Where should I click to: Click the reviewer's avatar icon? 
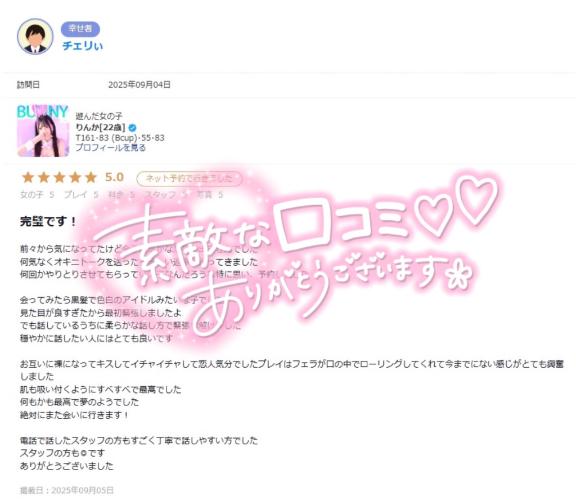pyautogui.click(x=35, y=36)
